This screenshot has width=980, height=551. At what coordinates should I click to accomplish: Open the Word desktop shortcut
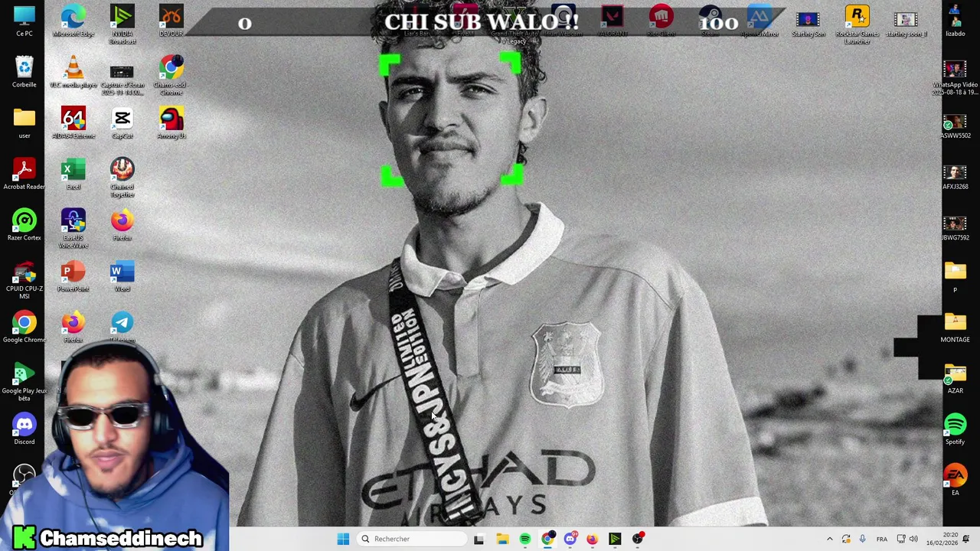point(122,275)
